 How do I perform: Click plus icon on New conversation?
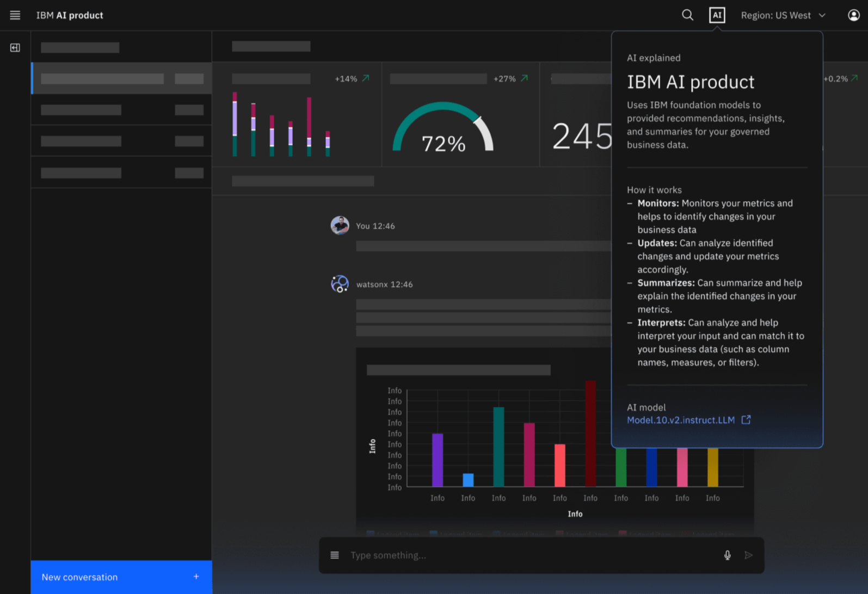[x=196, y=577]
